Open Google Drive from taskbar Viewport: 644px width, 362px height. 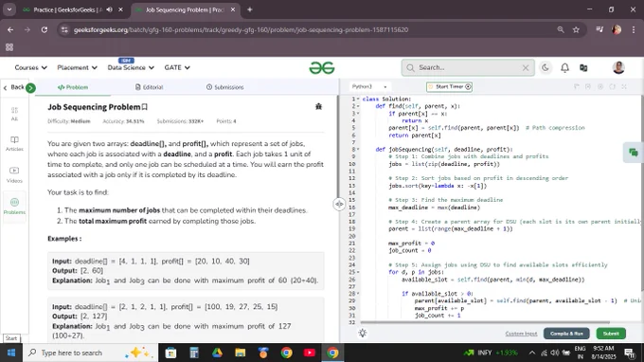coord(217,353)
